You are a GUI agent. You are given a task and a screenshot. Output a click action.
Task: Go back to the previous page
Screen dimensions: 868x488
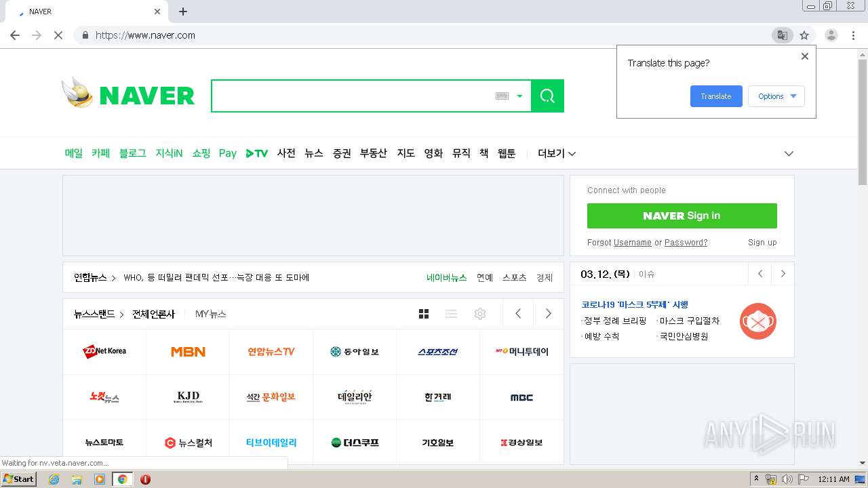pyautogui.click(x=15, y=35)
